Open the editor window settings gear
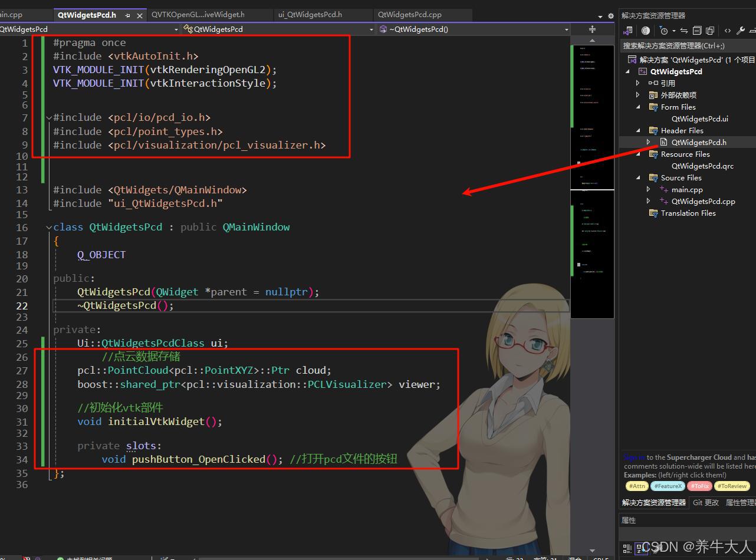Screen dimensions: 756x560 [610, 17]
